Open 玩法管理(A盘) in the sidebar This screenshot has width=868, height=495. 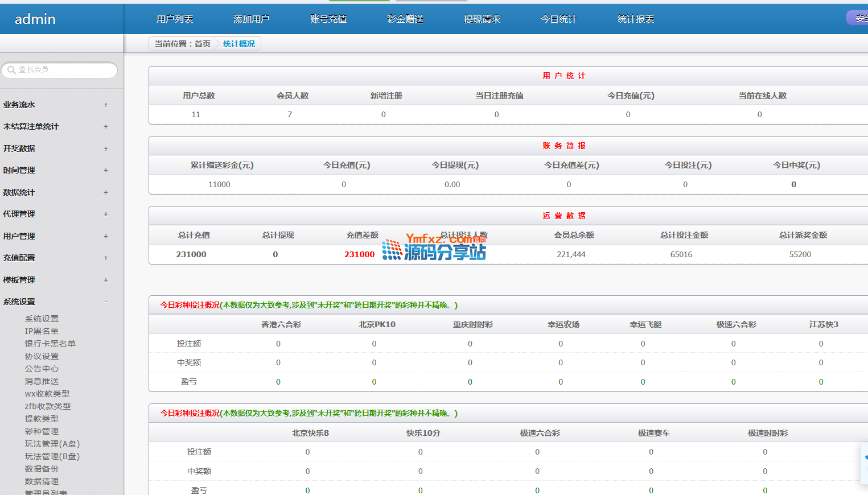point(52,444)
